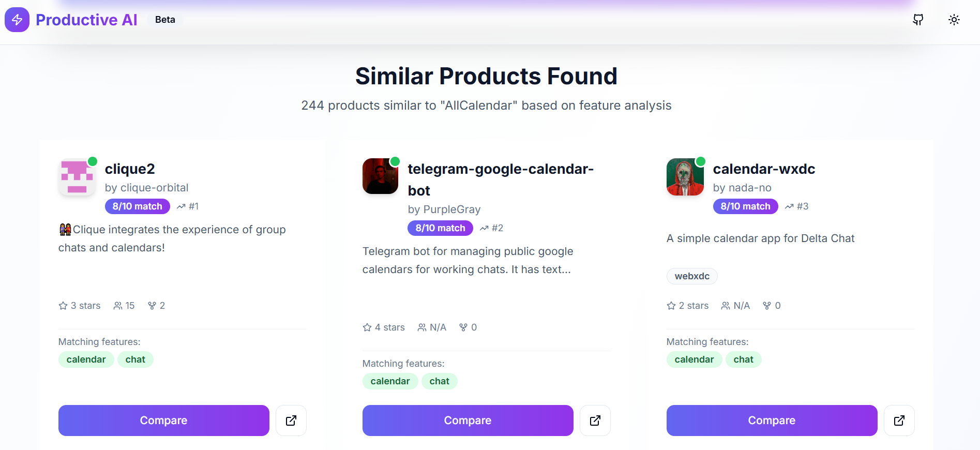Toggle the light/dark theme sun icon
Image resolution: width=980 pixels, height=450 pixels.
coord(954,20)
